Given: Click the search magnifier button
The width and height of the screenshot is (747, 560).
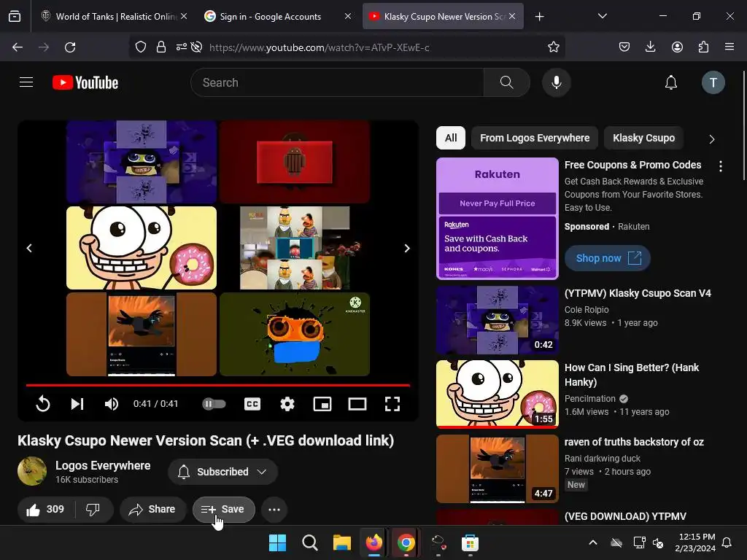Looking at the screenshot, I should [x=506, y=82].
